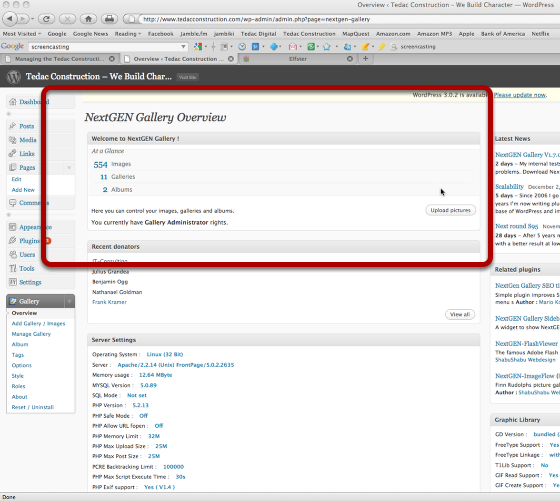Go to the browser Home icon

point(88,19)
